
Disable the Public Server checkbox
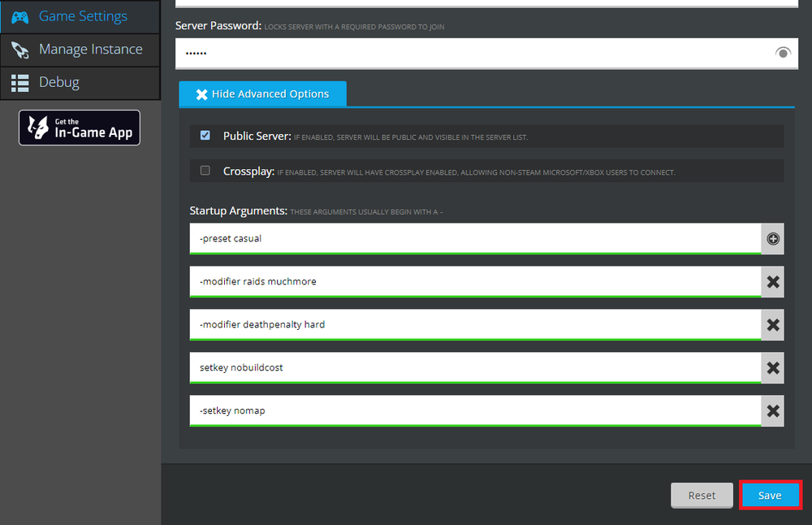coord(205,135)
